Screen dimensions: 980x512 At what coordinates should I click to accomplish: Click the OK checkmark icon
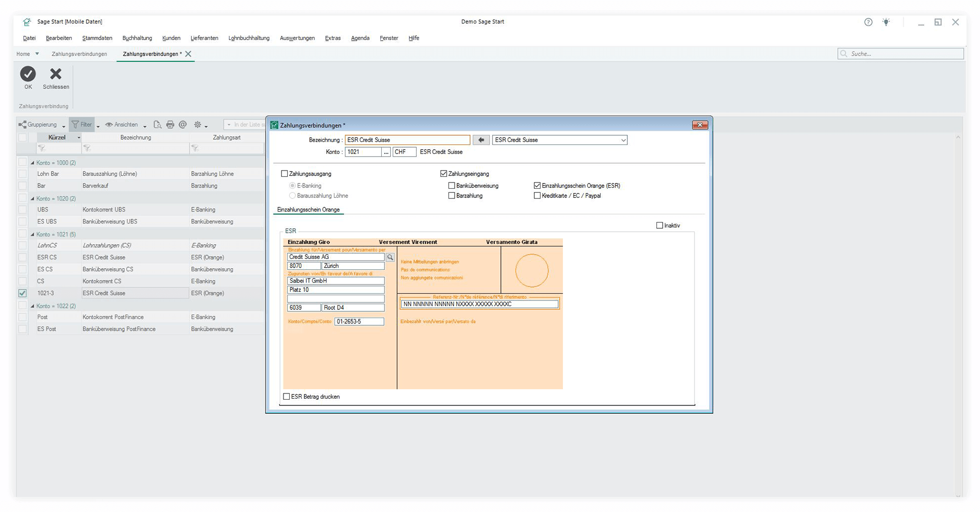tap(28, 74)
